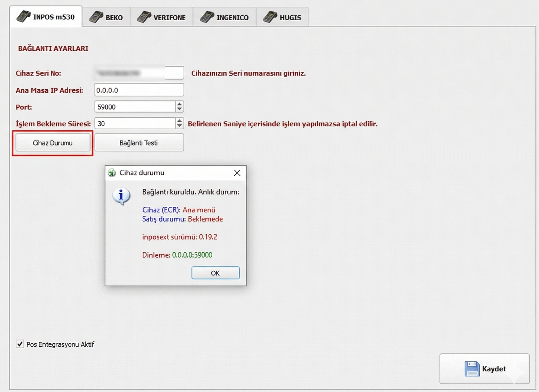Increase Port value with up arrow
Viewport: 539px width, 392px height.
pos(179,104)
